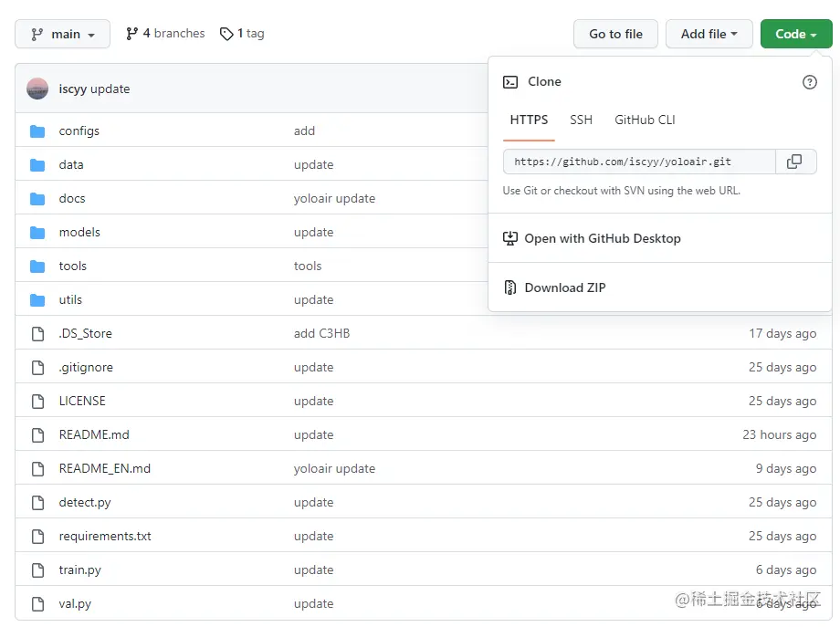Click the '23 hours ago' timestamp
Viewport: 840px width, 627px height.
(780, 434)
